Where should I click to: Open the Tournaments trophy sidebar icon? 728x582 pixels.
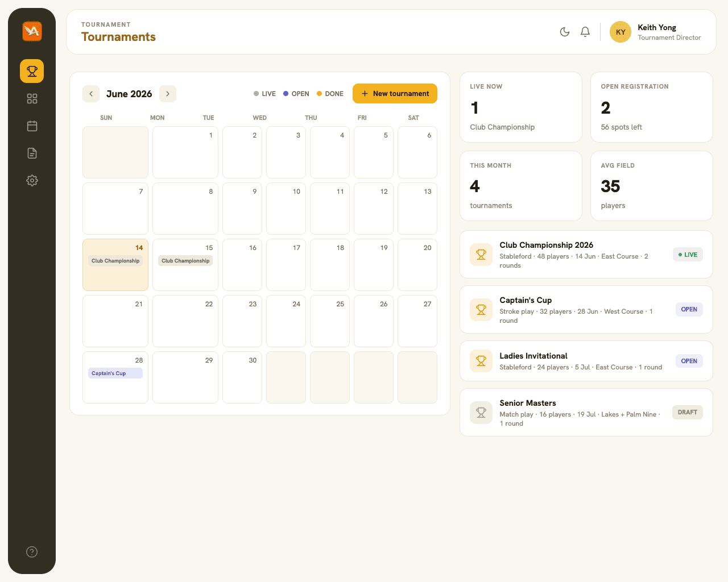pos(32,71)
